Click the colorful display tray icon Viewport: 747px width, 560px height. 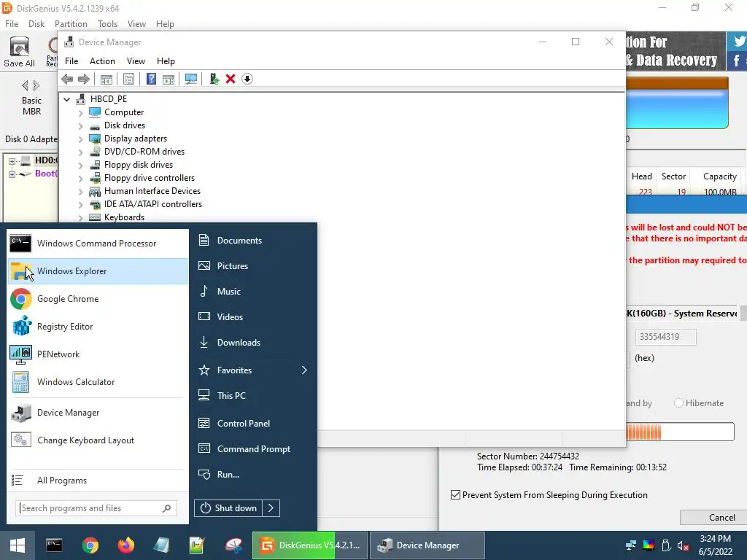649,545
